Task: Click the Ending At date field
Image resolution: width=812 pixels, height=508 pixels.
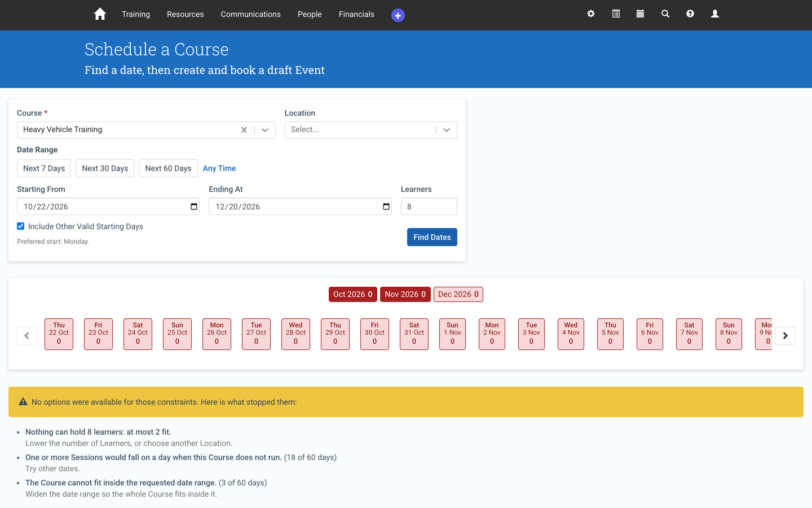Action: (300, 207)
